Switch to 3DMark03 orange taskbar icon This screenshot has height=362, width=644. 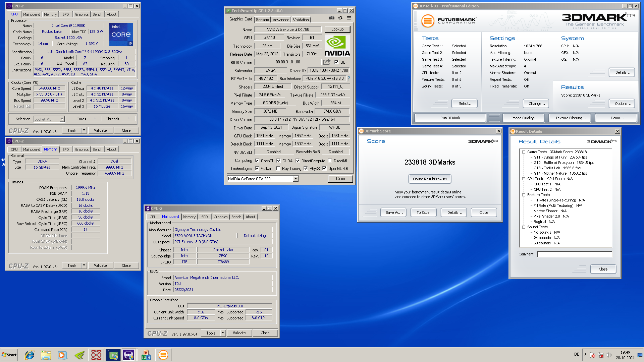click(x=163, y=355)
